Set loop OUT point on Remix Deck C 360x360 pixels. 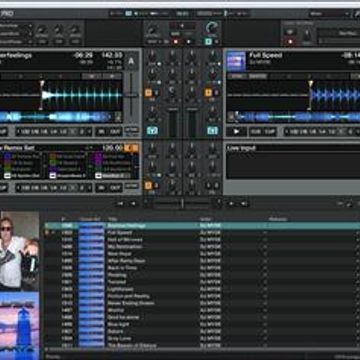click(x=115, y=188)
